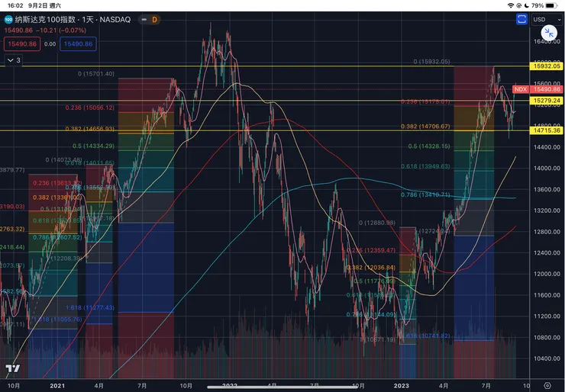The width and height of the screenshot is (565, 392).
Task: Tap the orange D data badge
Action: point(154,20)
